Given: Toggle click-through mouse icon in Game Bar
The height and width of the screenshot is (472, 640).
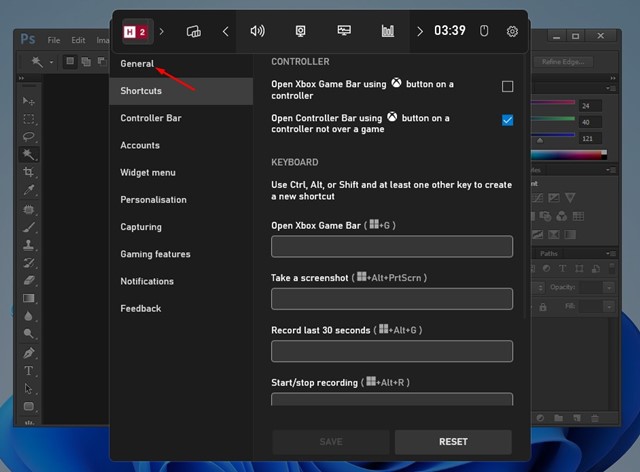Looking at the screenshot, I should (484, 31).
